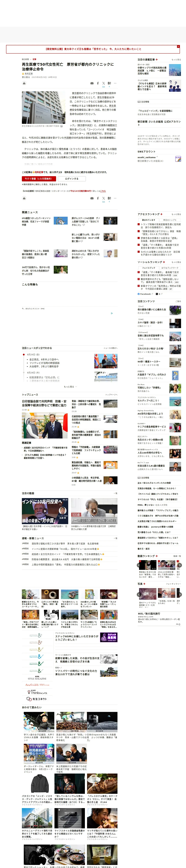
Task: Share by mail using the icon above the article
Action: [92, 83]
